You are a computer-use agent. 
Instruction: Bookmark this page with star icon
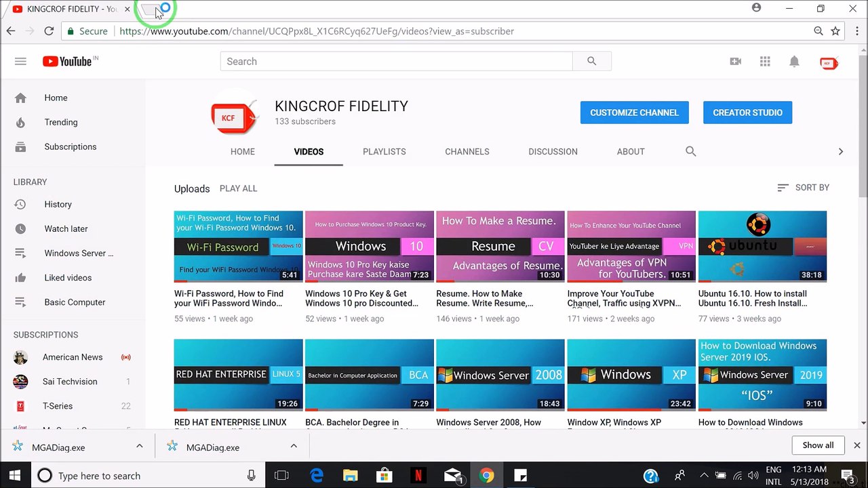pos(835,31)
